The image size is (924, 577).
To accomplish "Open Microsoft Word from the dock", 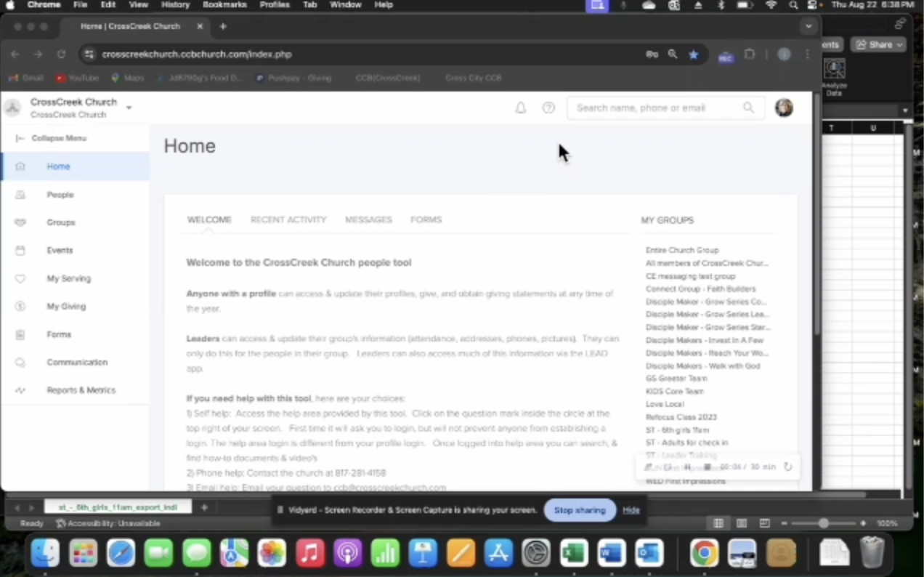I will (612, 554).
